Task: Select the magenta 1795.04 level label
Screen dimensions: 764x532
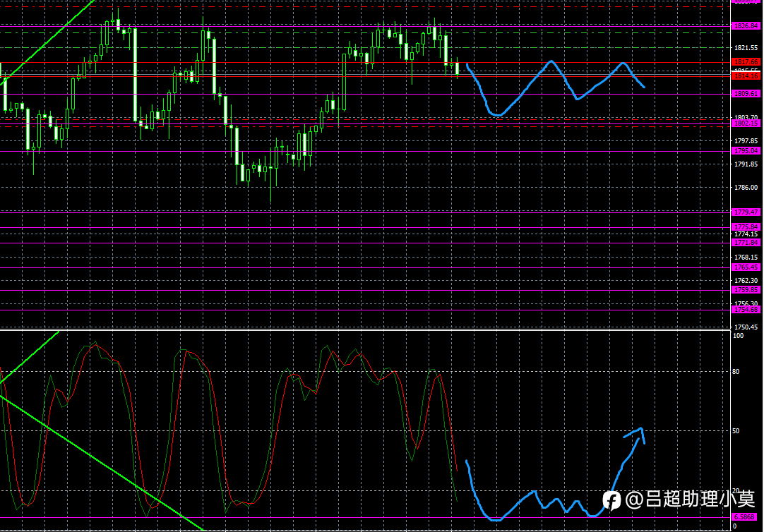Action: point(746,151)
